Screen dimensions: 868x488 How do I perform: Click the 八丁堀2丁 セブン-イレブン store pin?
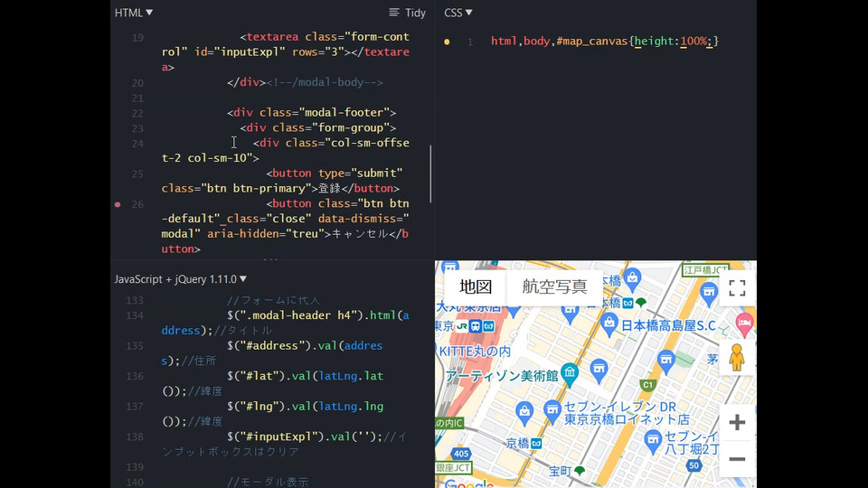[x=653, y=441]
